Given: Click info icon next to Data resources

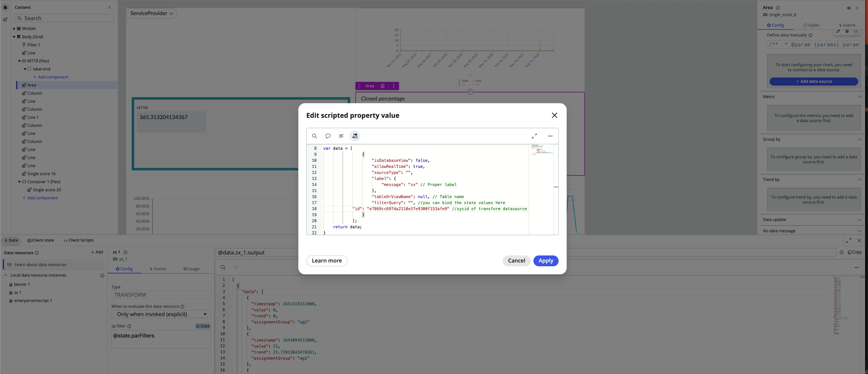Looking at the screenshot, I should 37,253.
